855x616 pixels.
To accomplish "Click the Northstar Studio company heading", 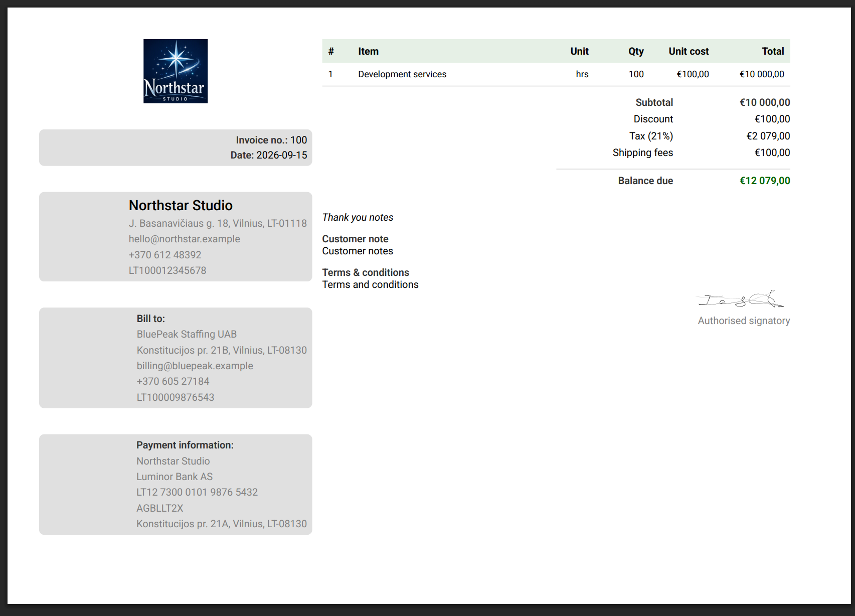I will [x=181, y=205].
